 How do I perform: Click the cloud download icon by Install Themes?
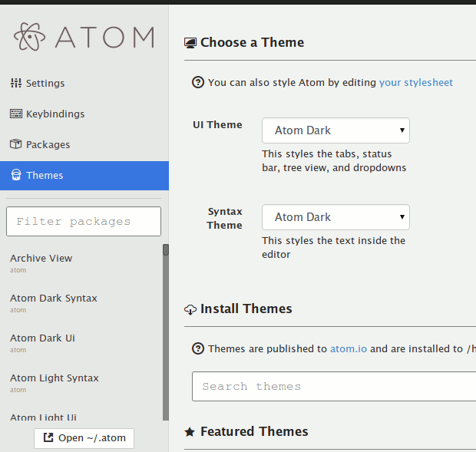coord(190,309)
